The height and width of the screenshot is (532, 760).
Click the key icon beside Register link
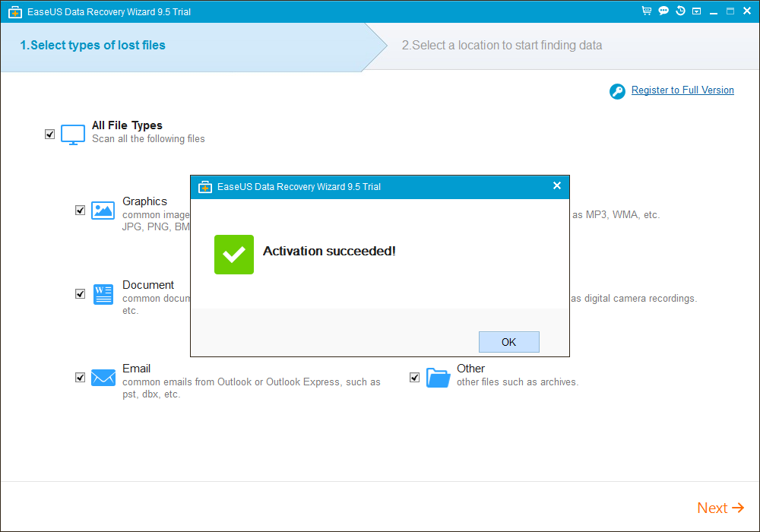click(x=617, y=91)
